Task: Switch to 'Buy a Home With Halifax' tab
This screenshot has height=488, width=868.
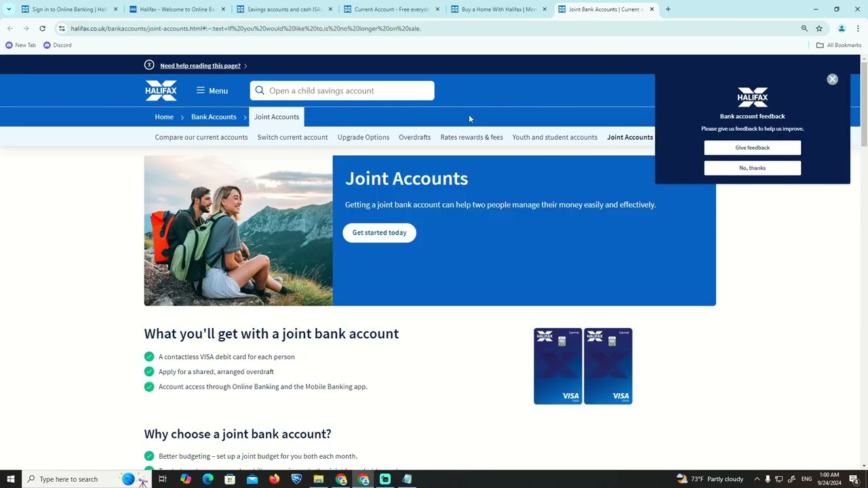Action: point(499,9)
